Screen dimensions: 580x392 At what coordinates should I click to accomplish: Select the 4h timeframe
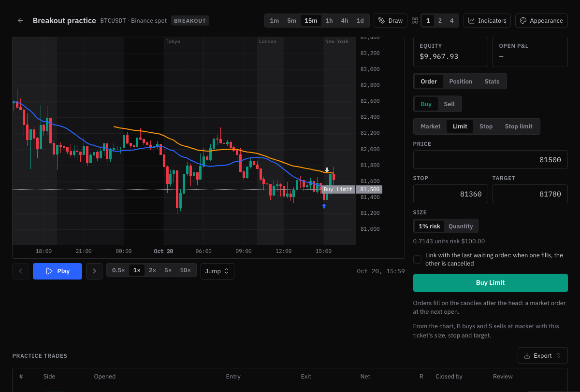345,21
